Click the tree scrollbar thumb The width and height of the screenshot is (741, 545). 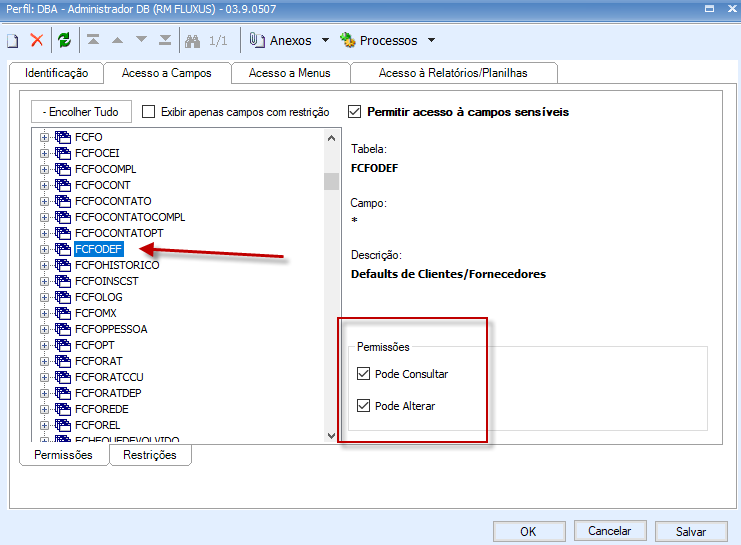point(331,182)
